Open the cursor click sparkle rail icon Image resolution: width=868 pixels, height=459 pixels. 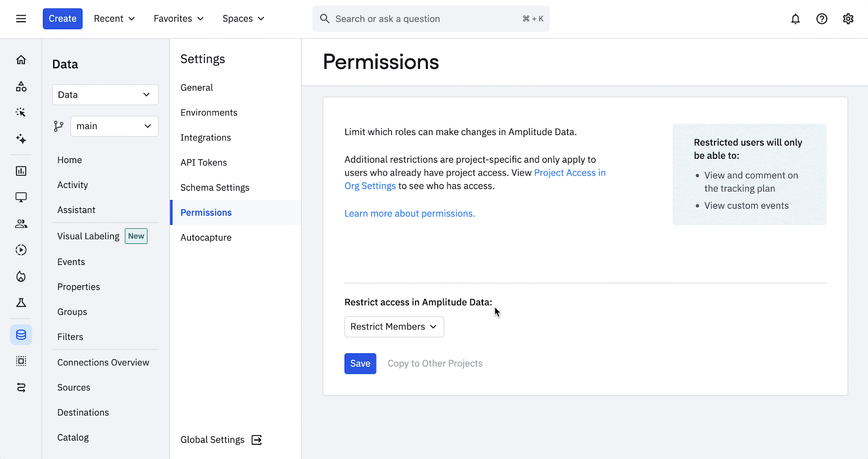pos(21,112)
